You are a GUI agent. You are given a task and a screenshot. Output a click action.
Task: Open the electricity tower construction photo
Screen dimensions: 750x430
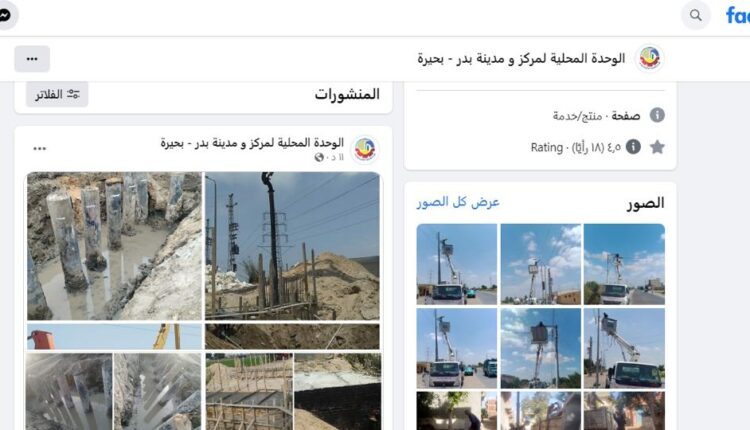tap(292, 246)
